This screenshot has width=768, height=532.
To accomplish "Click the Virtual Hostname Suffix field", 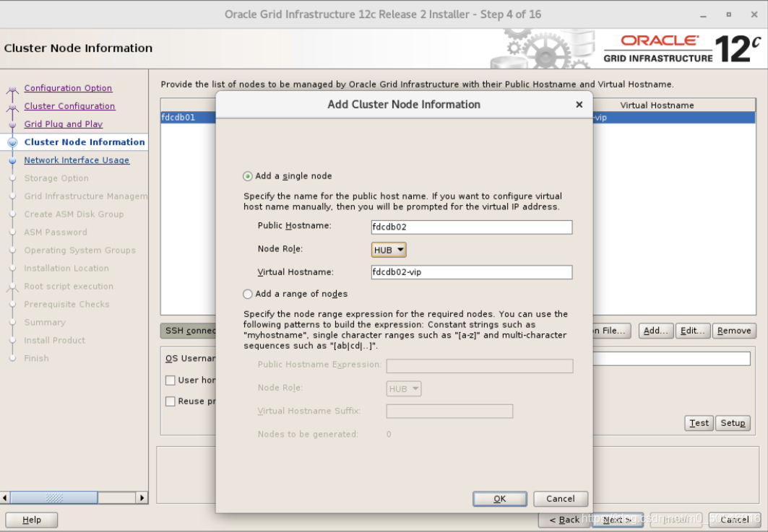I will pos(449,411).
